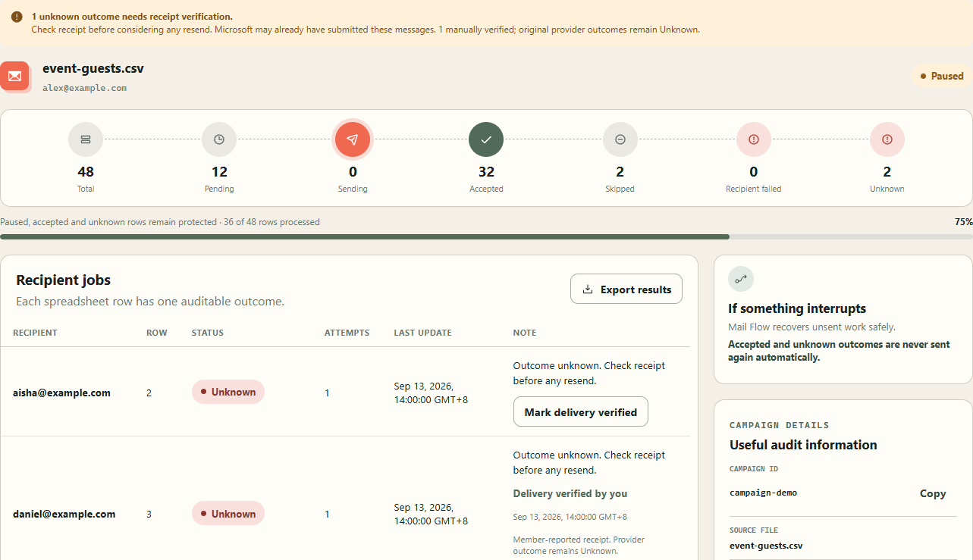
Task: Click the RECIPIENT column header
Action: (35, 333)
